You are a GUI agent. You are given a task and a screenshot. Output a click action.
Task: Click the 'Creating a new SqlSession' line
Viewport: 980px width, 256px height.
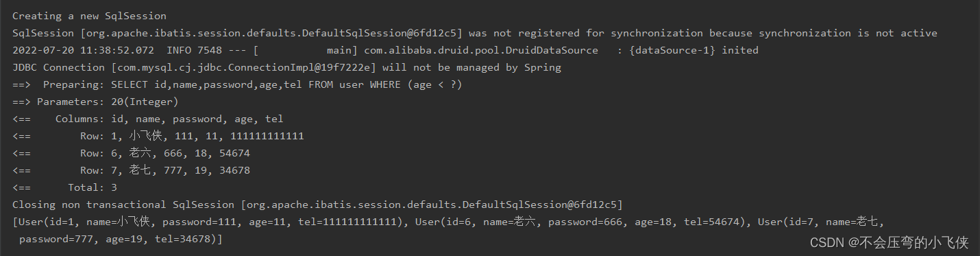point(89,16)
